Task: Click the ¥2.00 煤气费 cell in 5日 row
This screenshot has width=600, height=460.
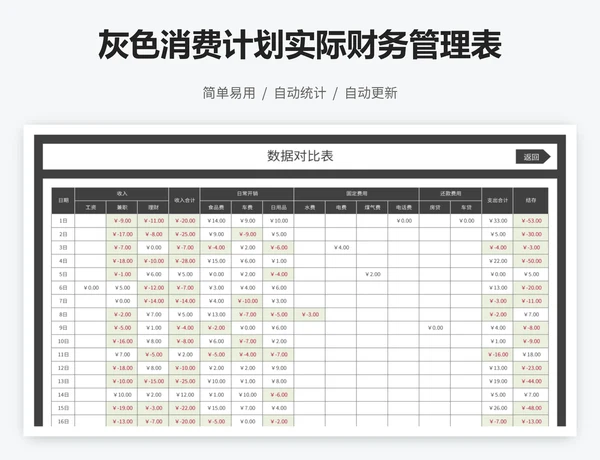Action: click(x=372, y=274)
